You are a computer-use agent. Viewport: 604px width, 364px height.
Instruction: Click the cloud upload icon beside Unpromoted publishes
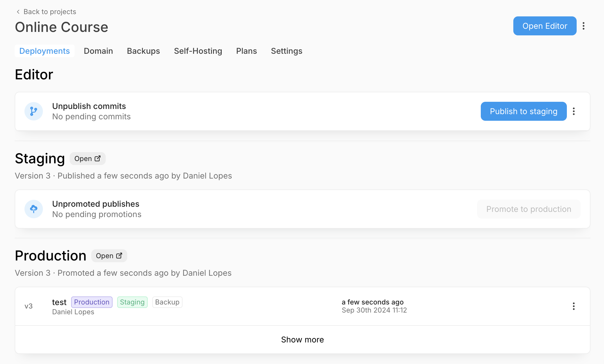click(x=34, y=209)
